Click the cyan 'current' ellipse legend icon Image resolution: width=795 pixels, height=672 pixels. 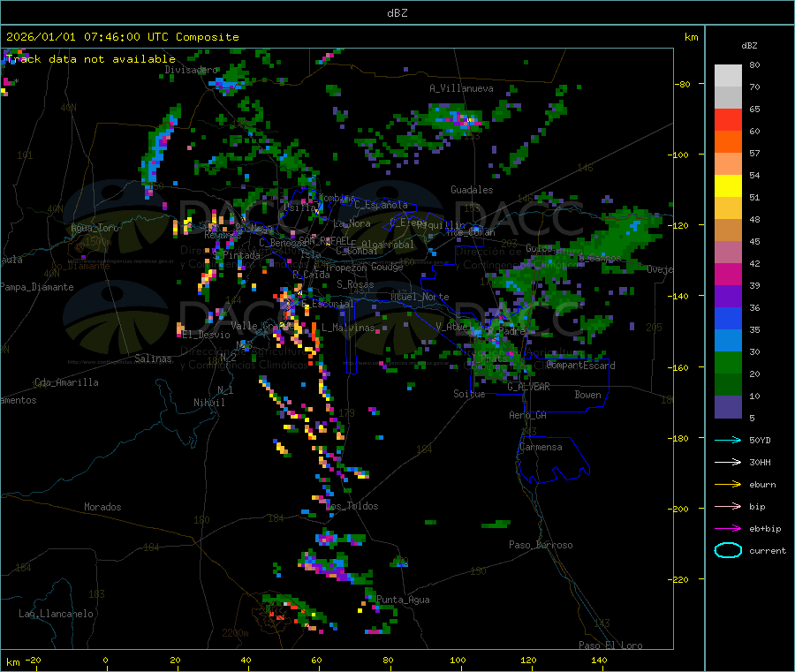(728, 550)
